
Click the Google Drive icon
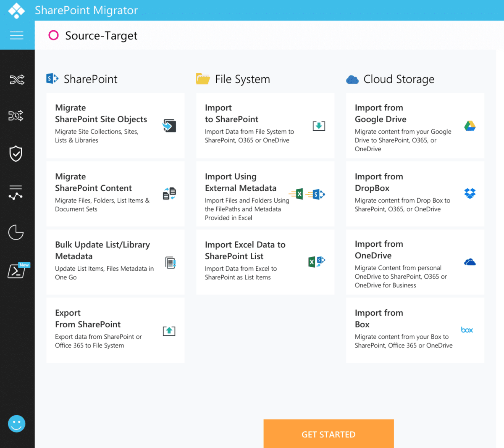(x=470, y=126)
